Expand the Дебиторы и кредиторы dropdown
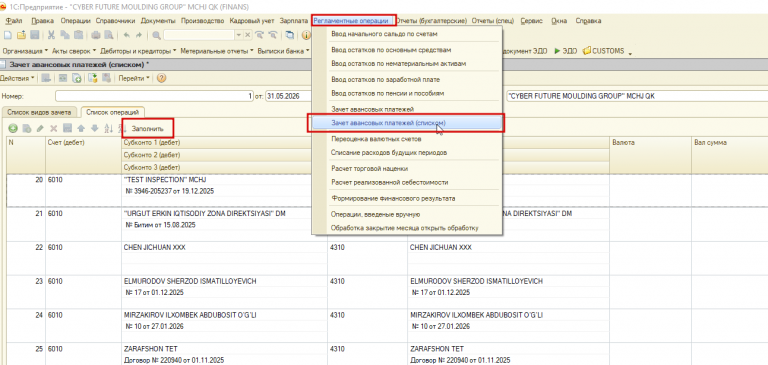The width and height of the screenshot is (768, 365). pyautogui.click(x=139, y=50)
